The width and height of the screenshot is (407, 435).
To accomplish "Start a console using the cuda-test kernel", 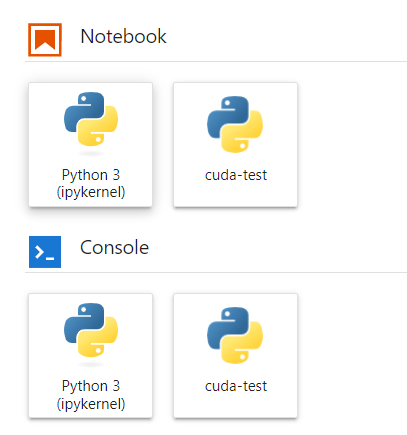I will pos(235,356).
